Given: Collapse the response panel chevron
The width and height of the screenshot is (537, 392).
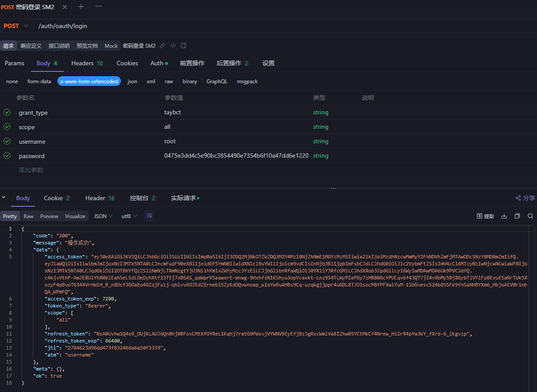Looking at the screenshot, I should (x=4, y=198).
